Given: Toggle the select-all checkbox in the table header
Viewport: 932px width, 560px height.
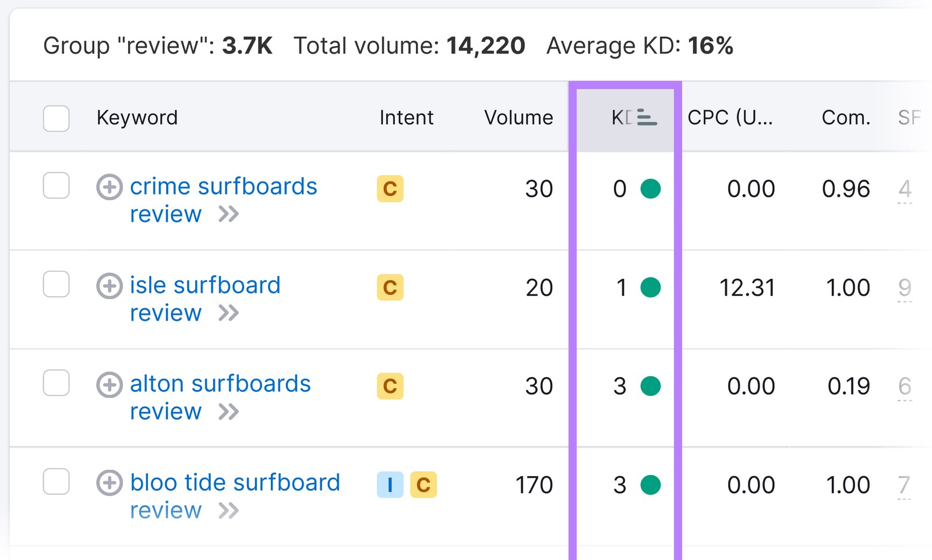Looking at the screenshot, I should [x=56, y=118].
